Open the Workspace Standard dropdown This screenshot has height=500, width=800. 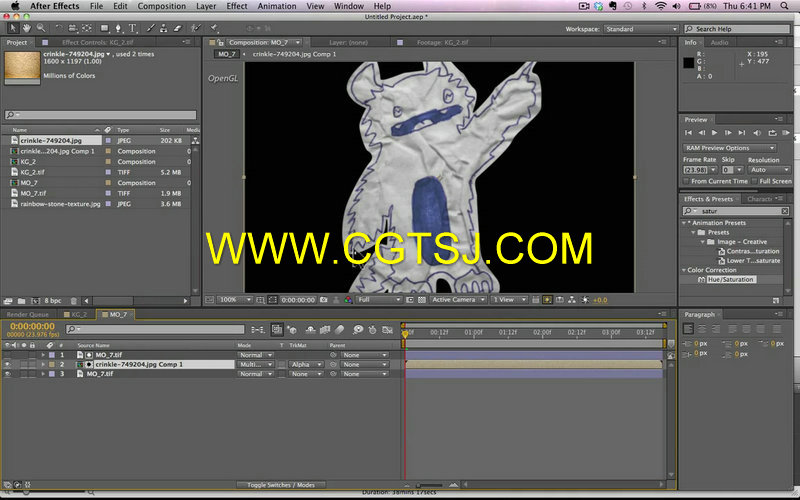pos(641,29)
